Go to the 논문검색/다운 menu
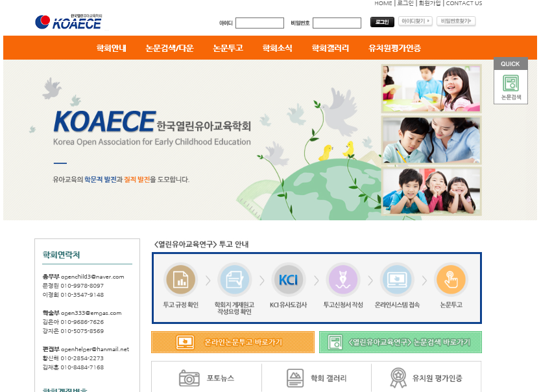Screen dimensions: 552x392 coord(170,48)
